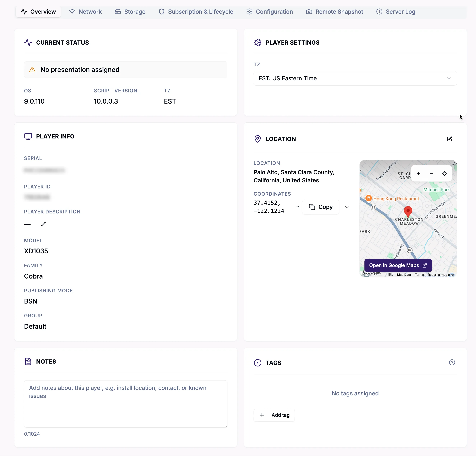Copy the coordinates
This screenshot has width=476, height=456.
click(321, 207)
